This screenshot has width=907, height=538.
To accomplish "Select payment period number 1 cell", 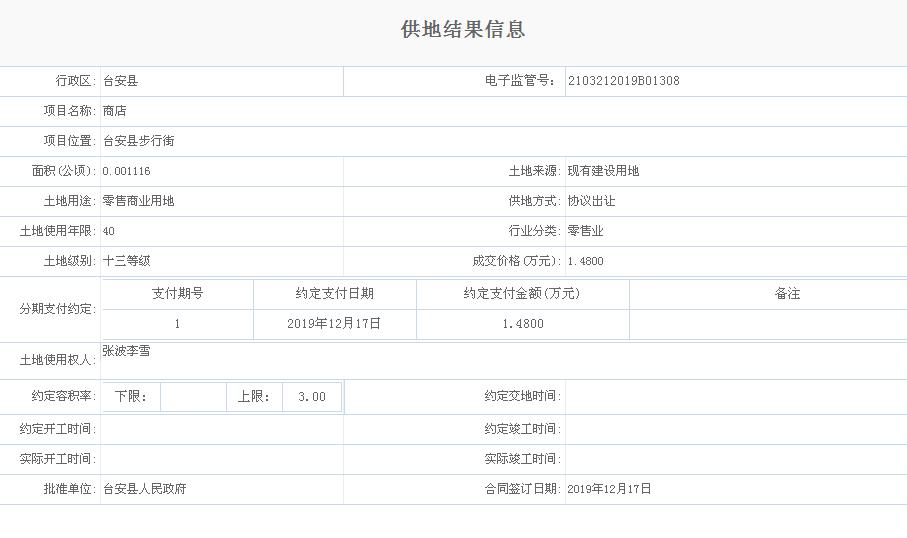I will 178,324.
